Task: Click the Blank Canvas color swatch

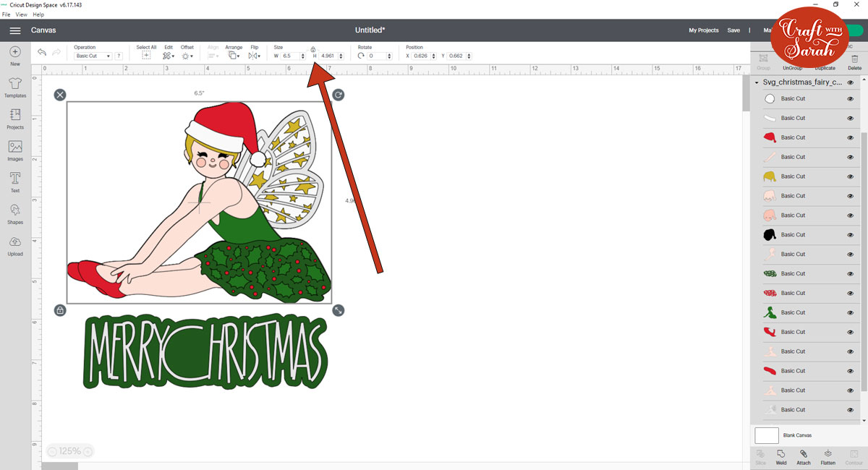Action: tap(767, 435)
